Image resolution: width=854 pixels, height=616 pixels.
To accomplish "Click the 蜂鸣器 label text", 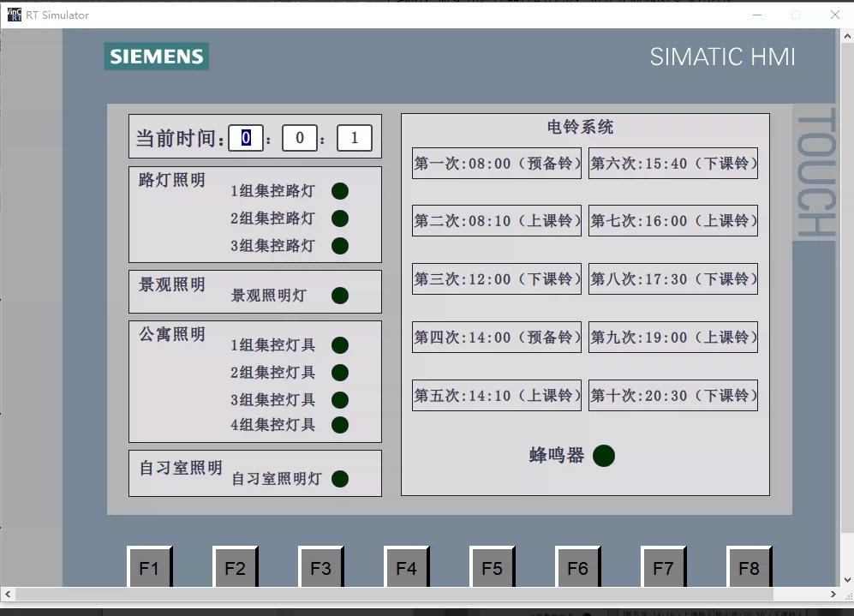I will point(557,455).
